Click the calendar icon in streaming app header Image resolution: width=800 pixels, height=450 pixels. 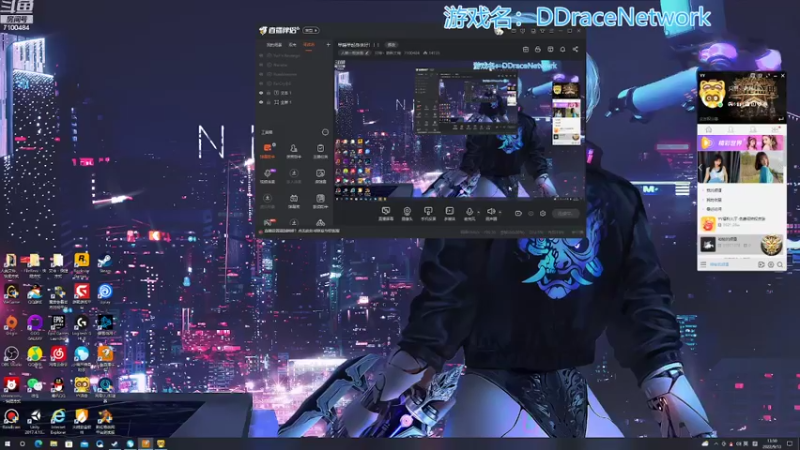point(526,49)
